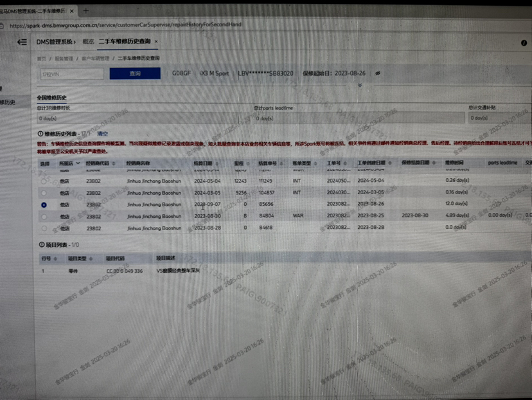Click the 总计3R维修时长 value field
Screen dimensions: 532x400
point(138,118)
